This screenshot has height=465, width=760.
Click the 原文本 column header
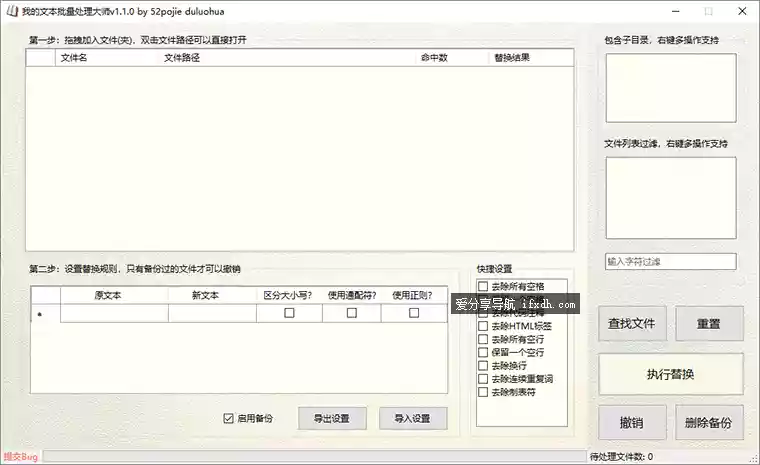(x=114, y=295)
